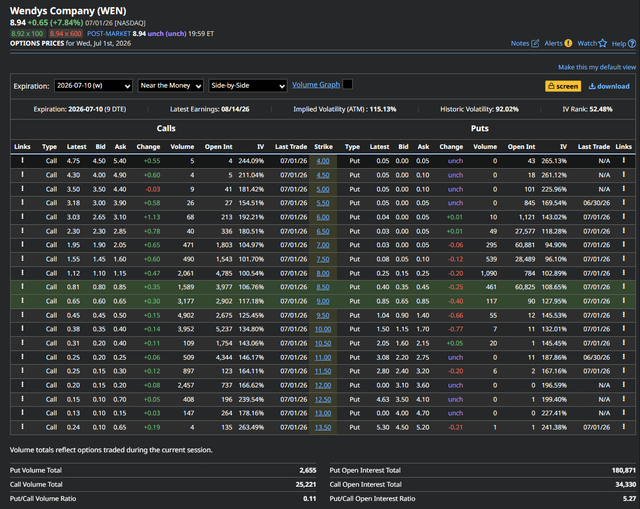The image size is (640, 509).
Task: Open the 10.00 strike link
Action: click(323, 329)
